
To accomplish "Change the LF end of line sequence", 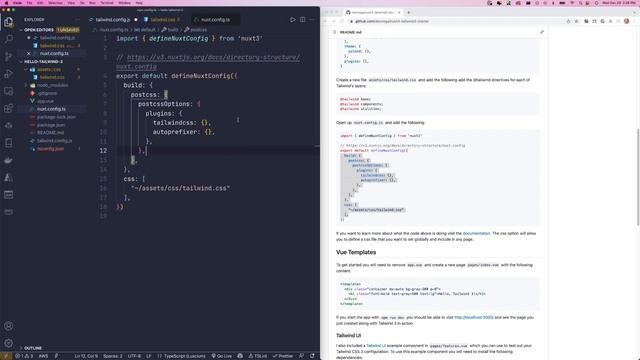I will 149,356.
